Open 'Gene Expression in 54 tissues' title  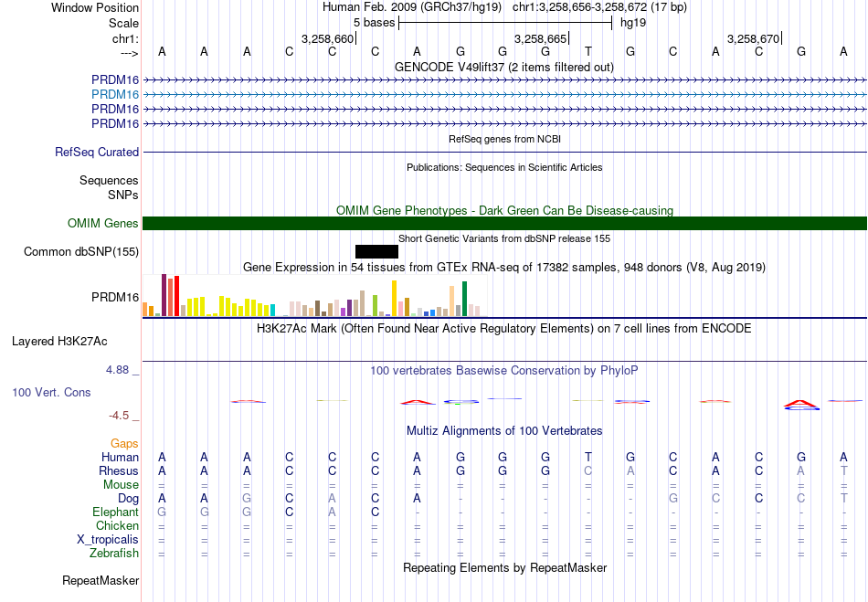[x=504, y=268]
